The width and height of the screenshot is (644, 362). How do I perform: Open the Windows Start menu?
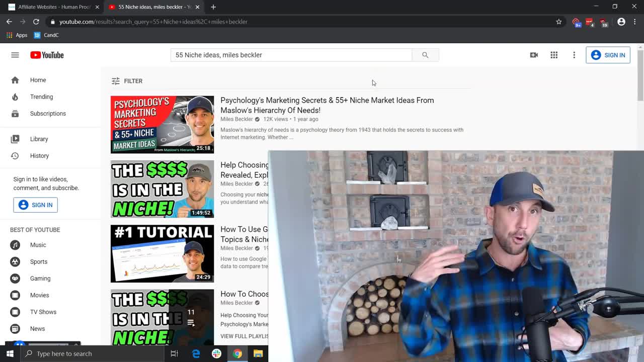[x=10, y=353]
